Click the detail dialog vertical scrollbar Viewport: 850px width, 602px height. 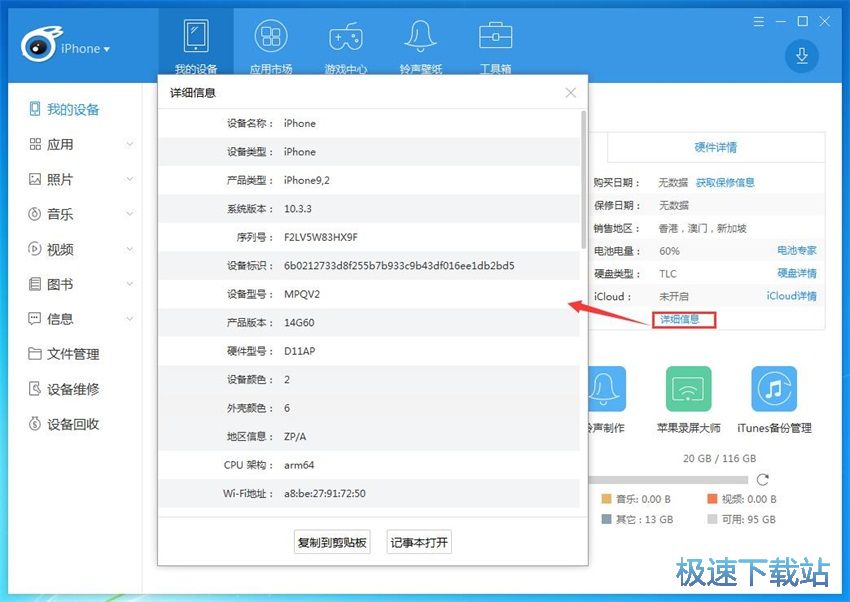tap(583, 179)
